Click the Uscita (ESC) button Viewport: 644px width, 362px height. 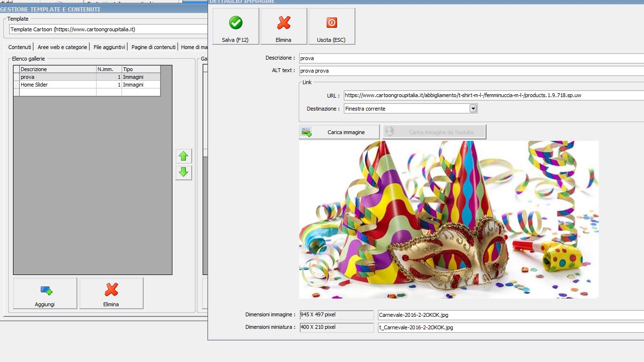pos(331,26)
